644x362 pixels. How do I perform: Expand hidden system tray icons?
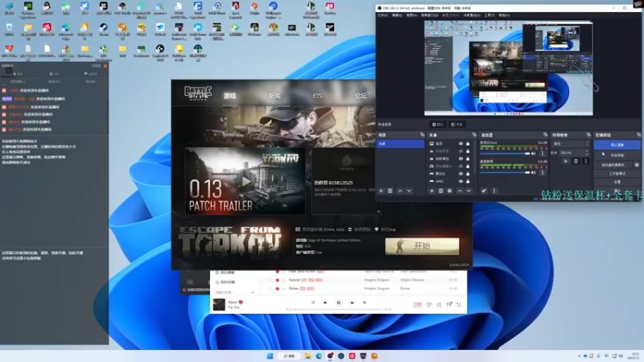[579, 356]
